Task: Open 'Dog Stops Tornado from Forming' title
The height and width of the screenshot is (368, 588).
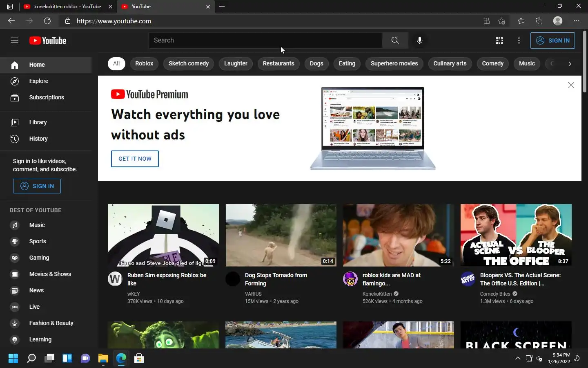Action: (x=276, y=279)
